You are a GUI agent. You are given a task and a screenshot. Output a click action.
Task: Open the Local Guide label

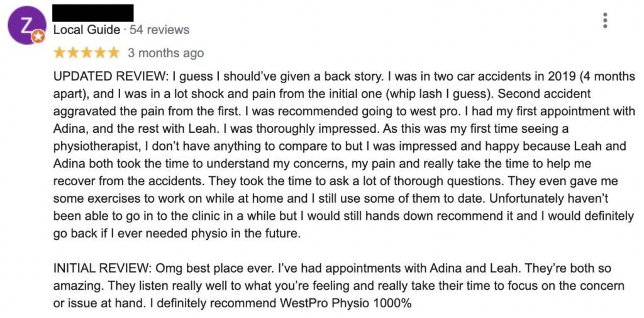tap(87, 30)
